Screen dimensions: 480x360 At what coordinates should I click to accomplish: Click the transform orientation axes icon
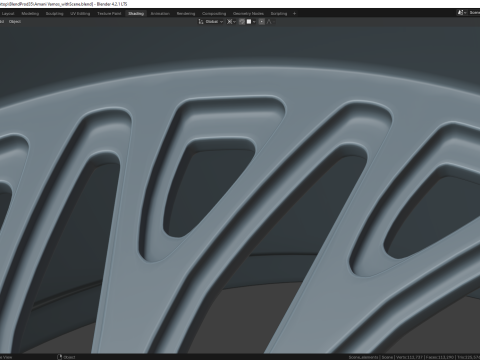coord(201,22)
